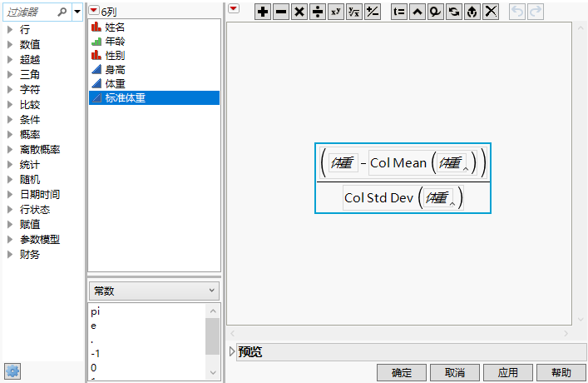Viewport: 588px width, 383px height.
Task: Select the Col Std Dev function in formula
Action: 378,198
